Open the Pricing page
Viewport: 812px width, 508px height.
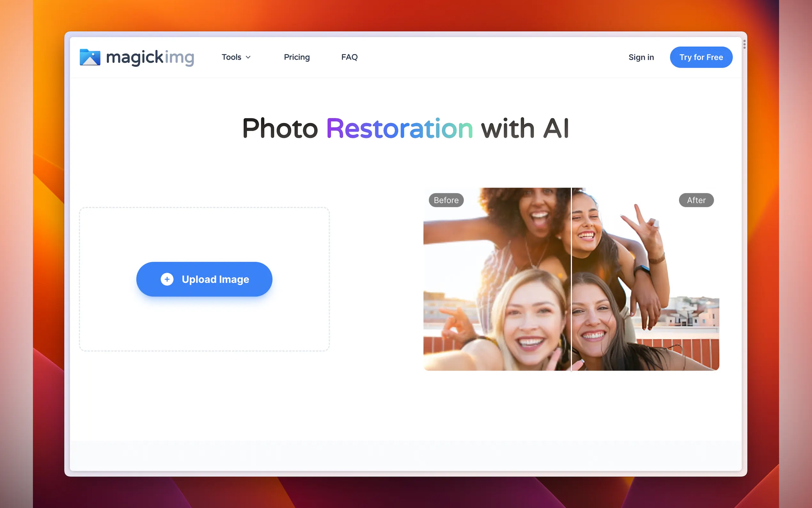pyautogui.click(x=297, y=57)
